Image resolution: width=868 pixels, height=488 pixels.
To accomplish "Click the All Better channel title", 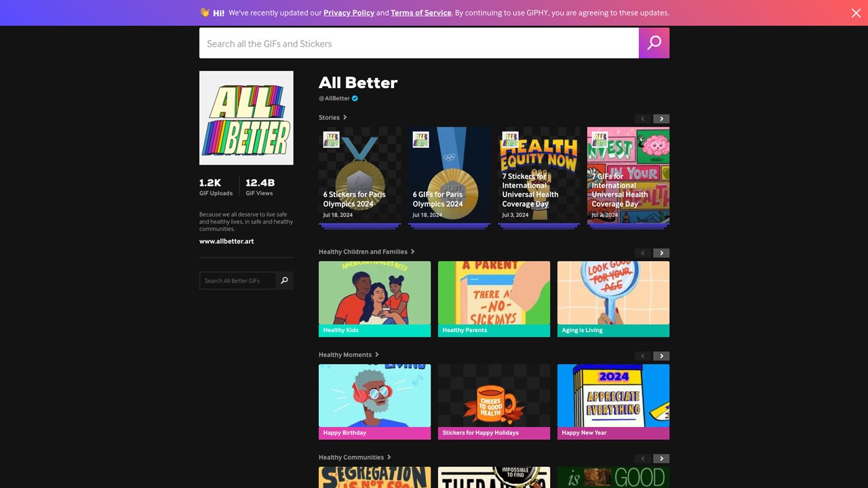I will coord(358,83).
